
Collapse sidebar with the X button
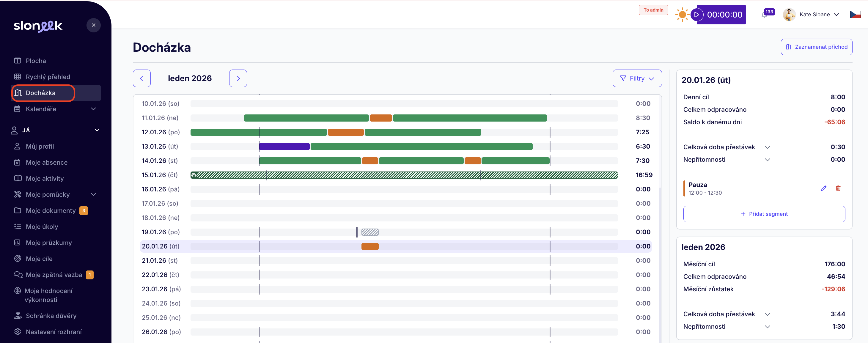[94, 25]
